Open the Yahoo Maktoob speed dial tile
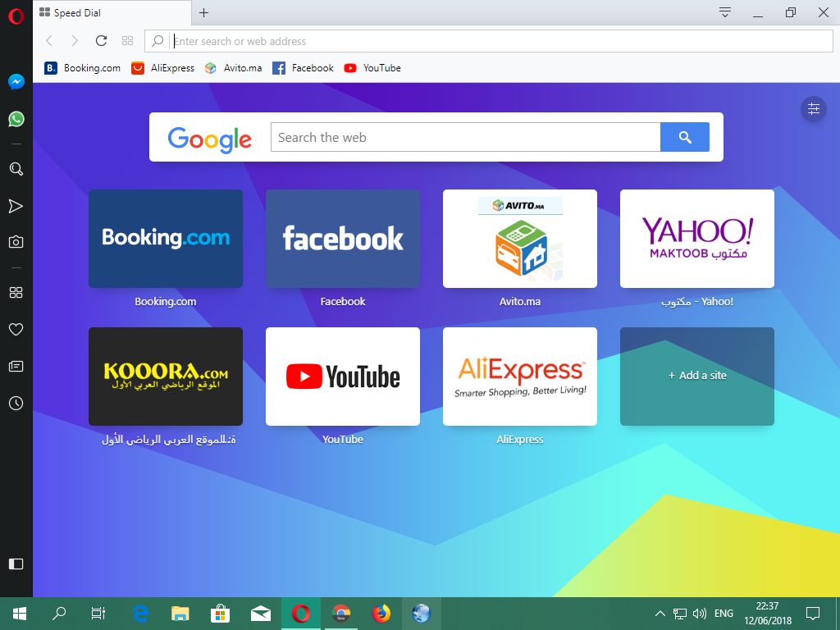Screen dimensions: 840x630 click(697, 239)
